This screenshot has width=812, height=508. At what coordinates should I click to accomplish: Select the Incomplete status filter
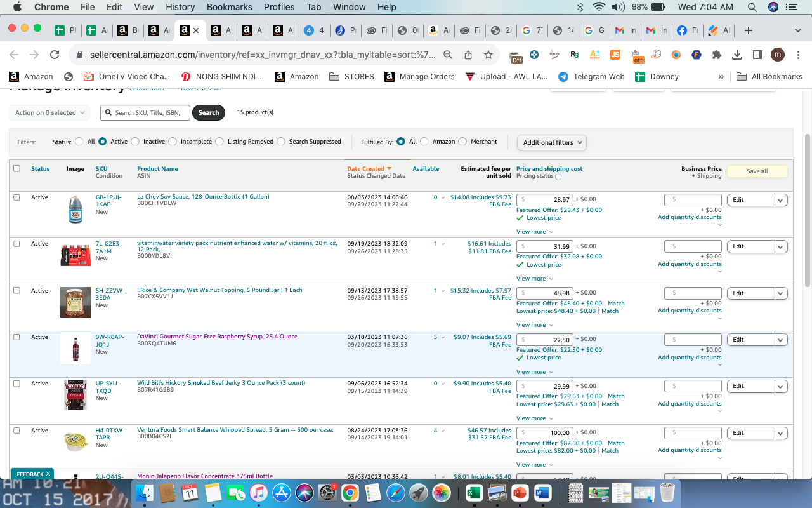[x=173, y=142]
